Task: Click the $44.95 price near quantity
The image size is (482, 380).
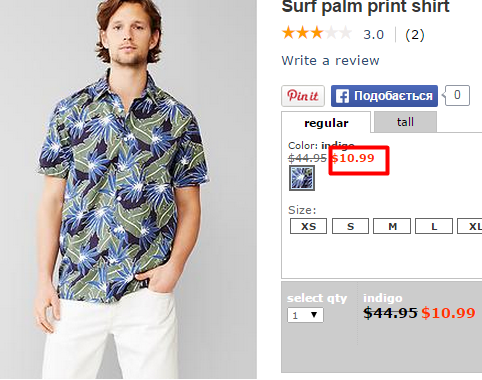Action: [390, 313]
